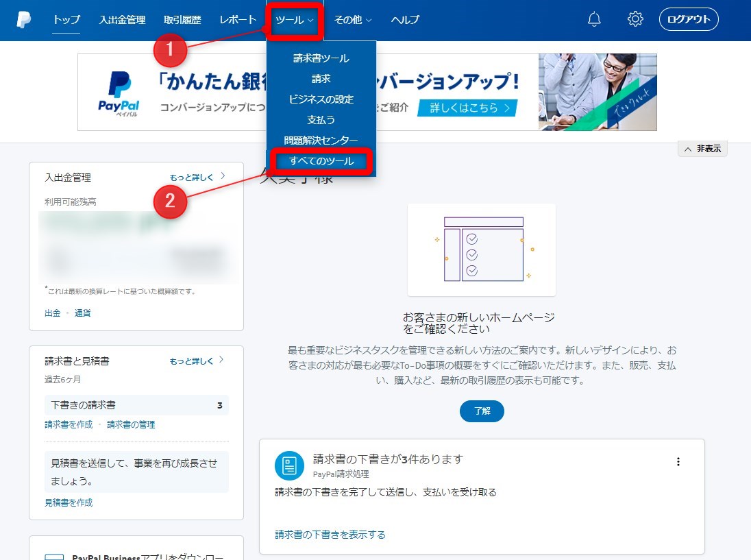Go to the 取引履歴 tab
The height and width of the screenshot is (560, 751).
(x=182, y=20)
